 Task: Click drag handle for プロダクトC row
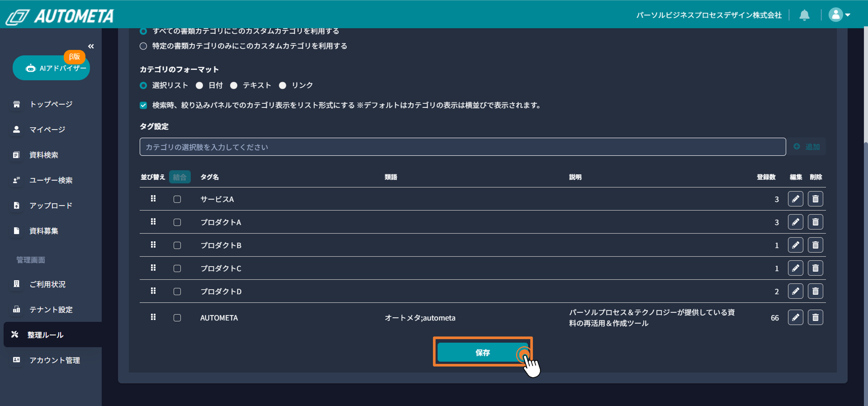pyautogui.click(x=153, y=268)
